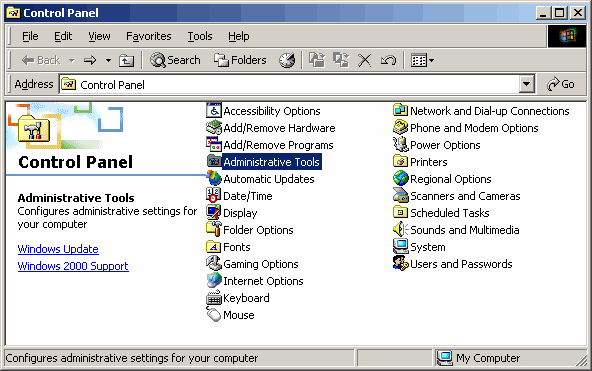The height and width of the screenshot is (371, 592).
Task: Follow the Windows 2000 Support link
Action: point(73,266)
